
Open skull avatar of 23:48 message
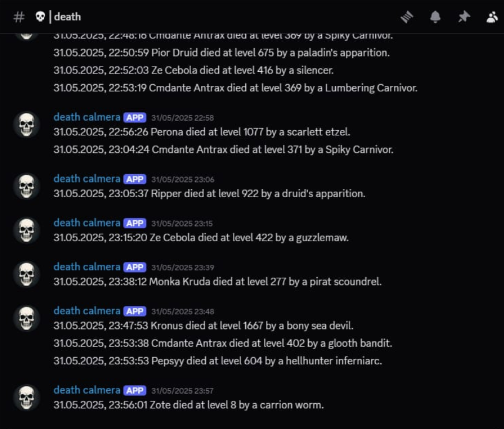click(x=26, y=318)
